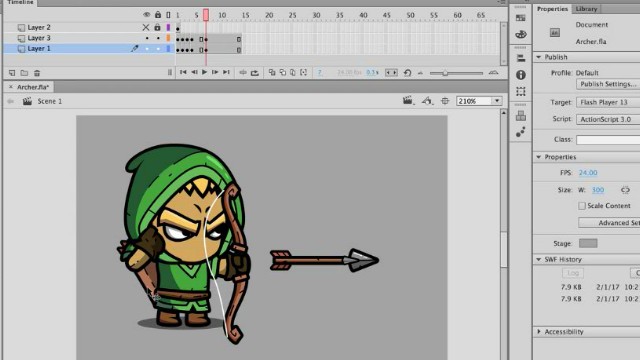This screenshot has width=640, height=360.
Task: Go to first frame button
Action: tap(183, 72)
